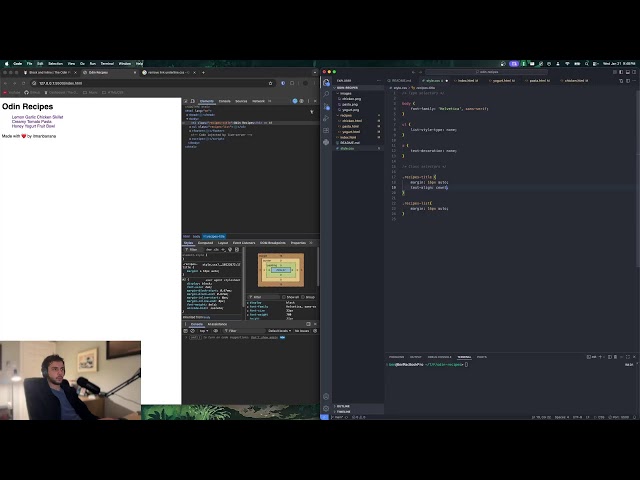The image size is (640, 480).
Task: Open index.html editor tab in VS Code
Action: [467, 81]
